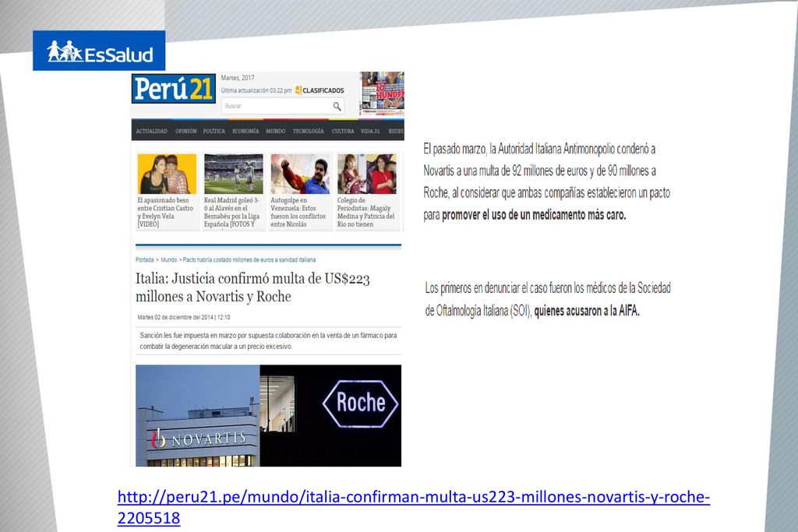Click 'Última actualización 03:22 pm' text

pyautogui.click(x=256, y=90)
